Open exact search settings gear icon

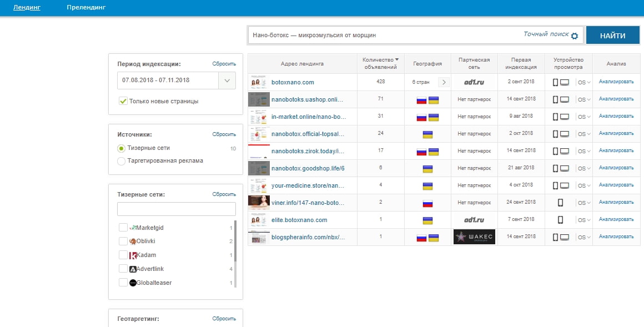click(575, 36)
